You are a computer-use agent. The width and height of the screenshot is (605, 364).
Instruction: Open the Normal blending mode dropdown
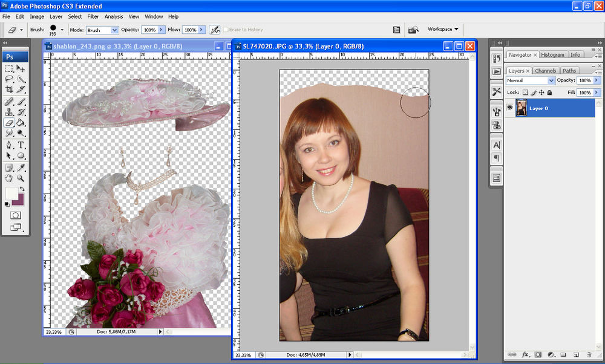[531, 80]
